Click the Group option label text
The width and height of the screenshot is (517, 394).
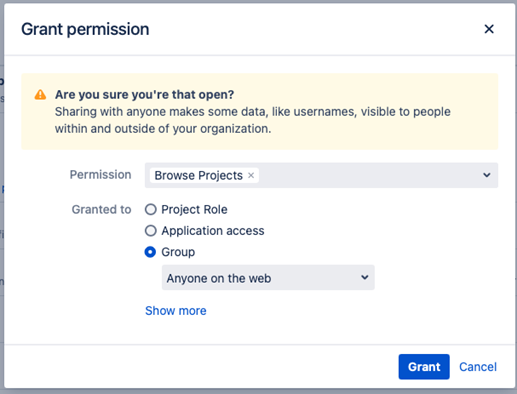(x=178, y=252)
